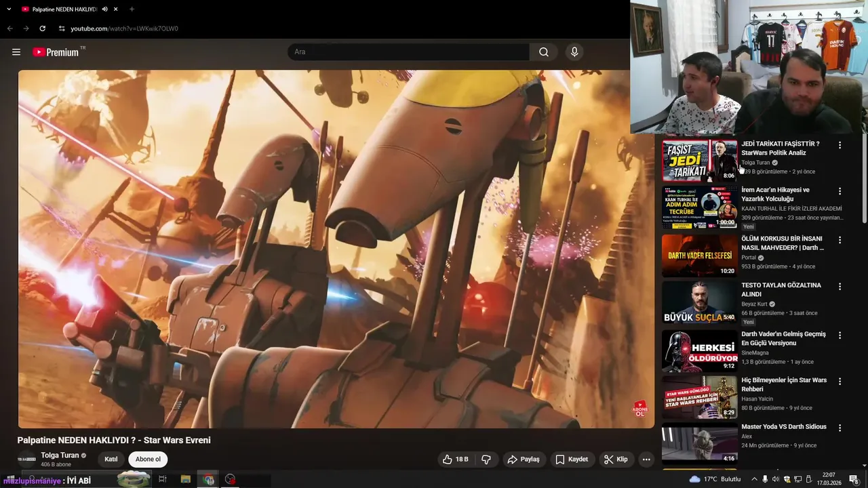Open 'JEDİ TARİKATI FAŞİSTTİR' thumbnail
868x488 pixels.
pyautogui.click(x=700, y=161)
